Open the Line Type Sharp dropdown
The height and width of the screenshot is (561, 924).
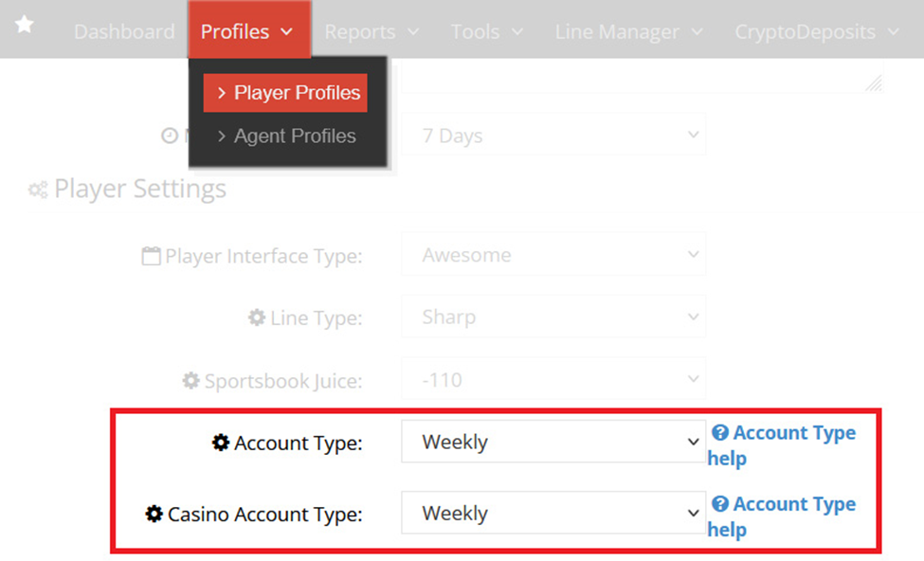553,317
